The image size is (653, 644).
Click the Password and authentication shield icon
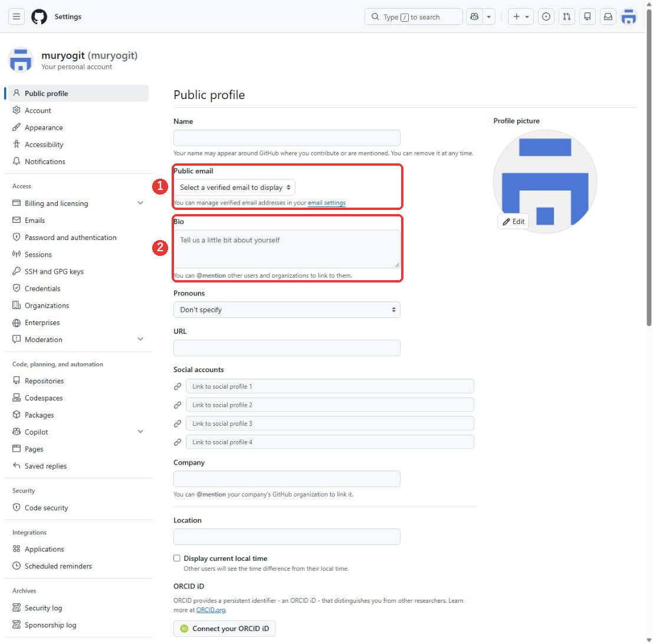point(17,237)
